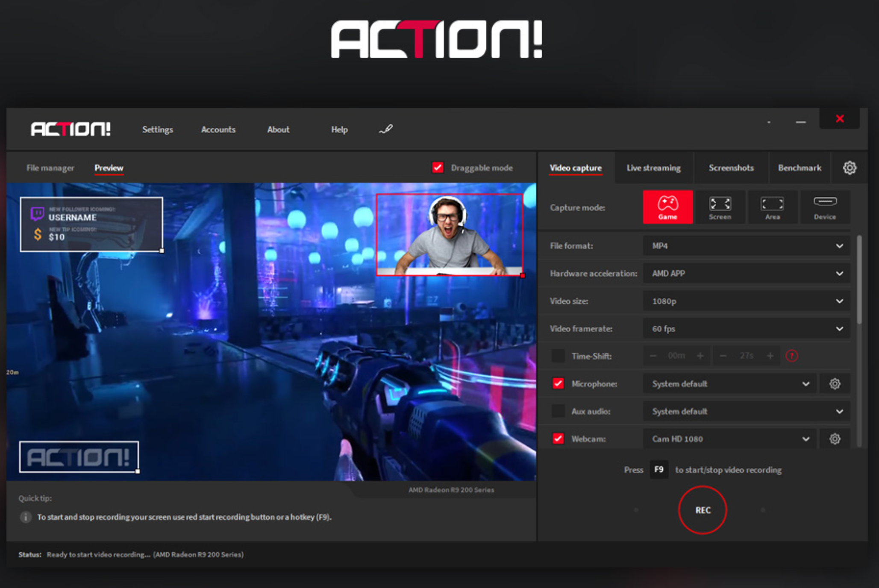The width and height of the screenshot is (879, 588).
Task: Click the red close button
Action: [840, 119]
